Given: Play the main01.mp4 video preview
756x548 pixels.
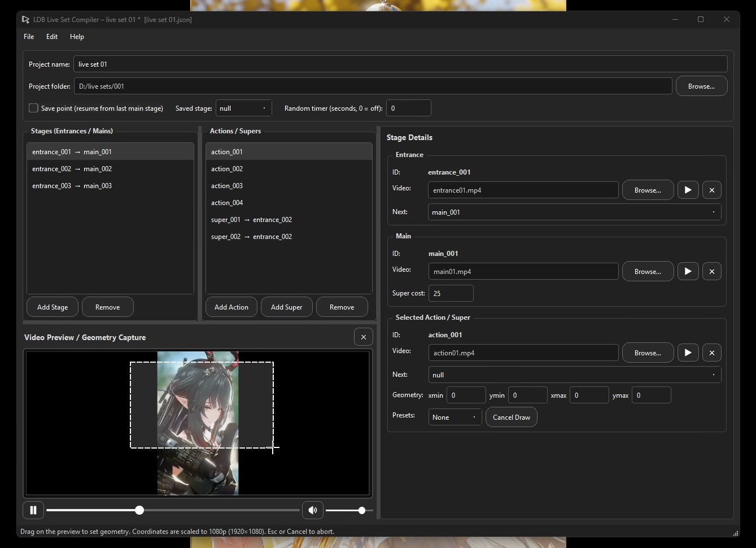Looking at the screenshot, I should 688,272.
